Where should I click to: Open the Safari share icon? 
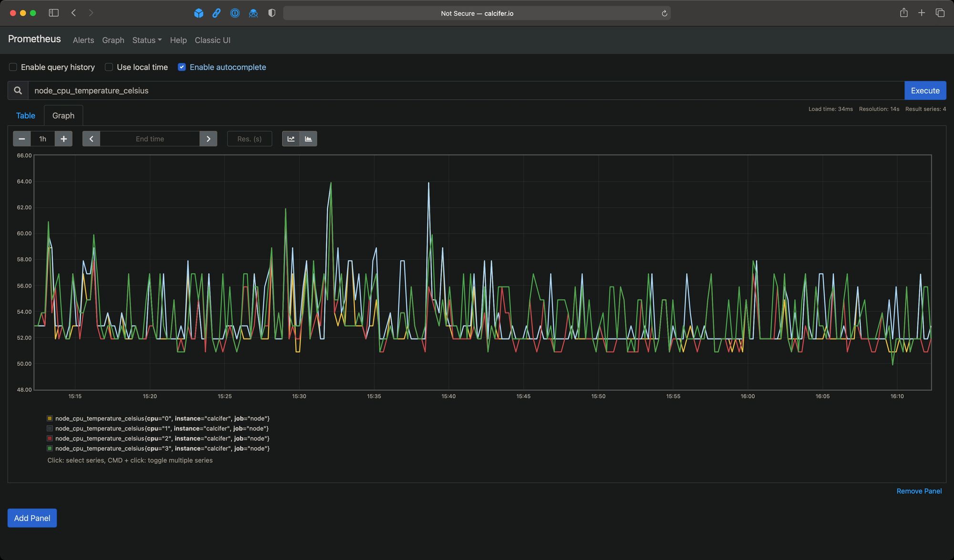903,13
